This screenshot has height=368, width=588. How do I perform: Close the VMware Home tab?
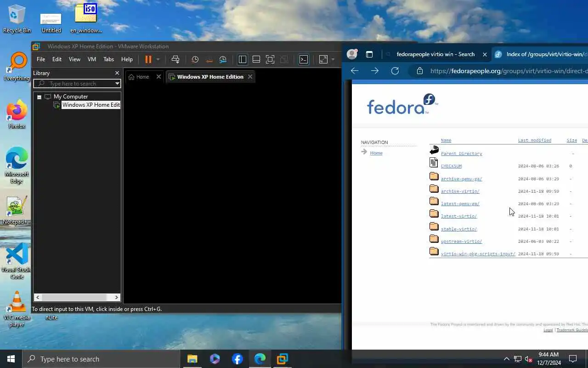pyautogui.click(x=158, y=77)
